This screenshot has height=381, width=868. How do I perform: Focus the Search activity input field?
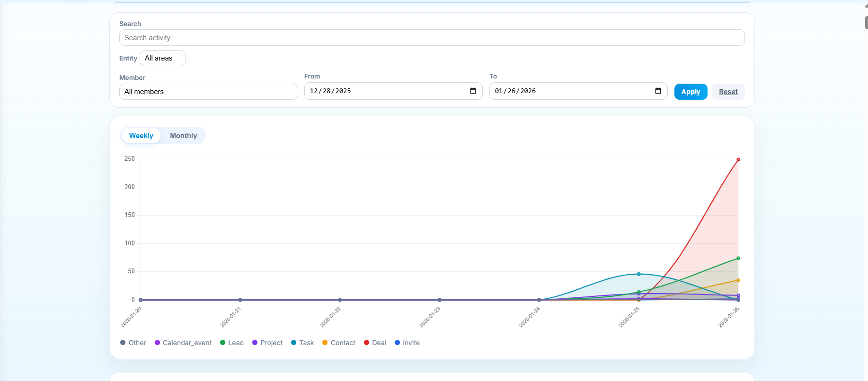[432, 38]
